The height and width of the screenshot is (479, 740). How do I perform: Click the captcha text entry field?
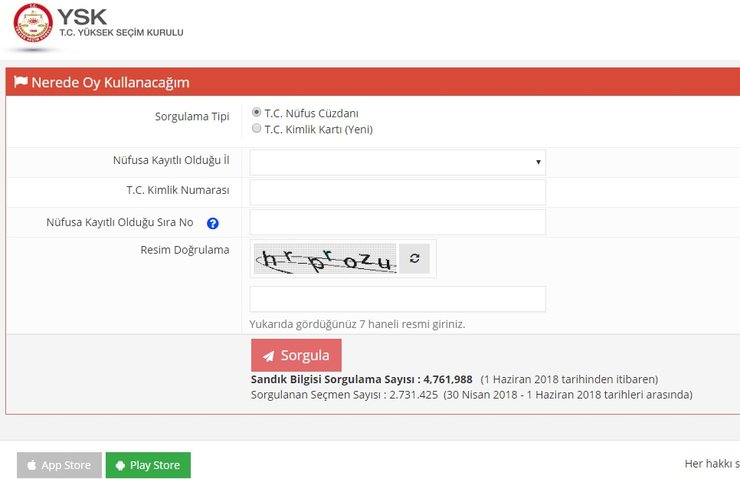(397, 299)
